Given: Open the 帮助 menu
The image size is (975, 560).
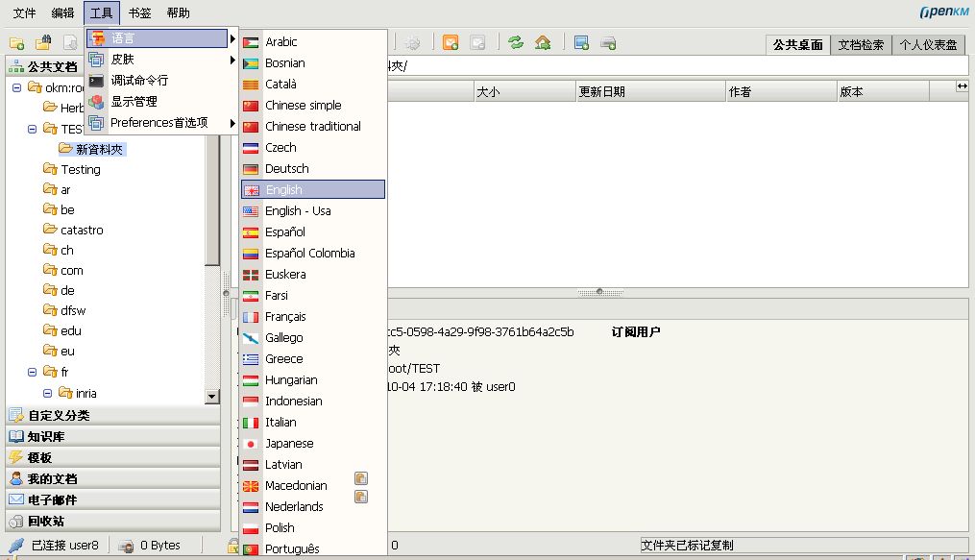Looking at the screenshot, I should coord(179,13).
